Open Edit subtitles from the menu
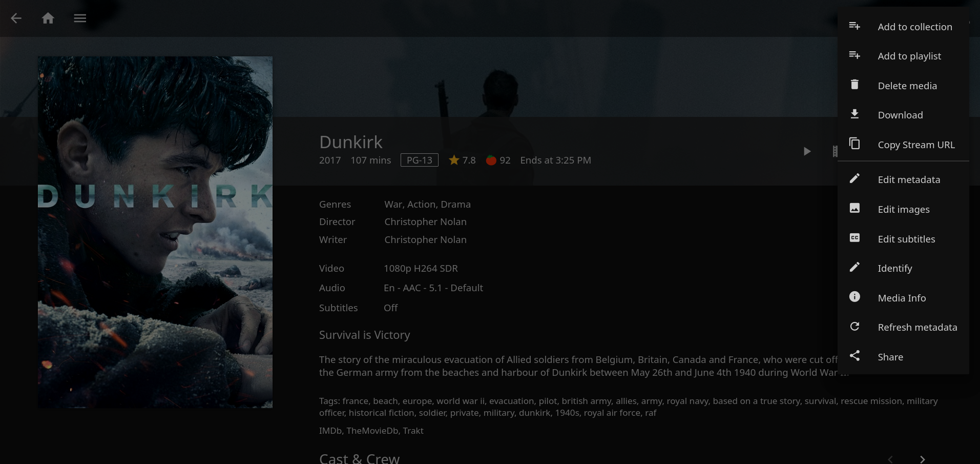The width and height of the screenshot is (980, 464). 904,239
